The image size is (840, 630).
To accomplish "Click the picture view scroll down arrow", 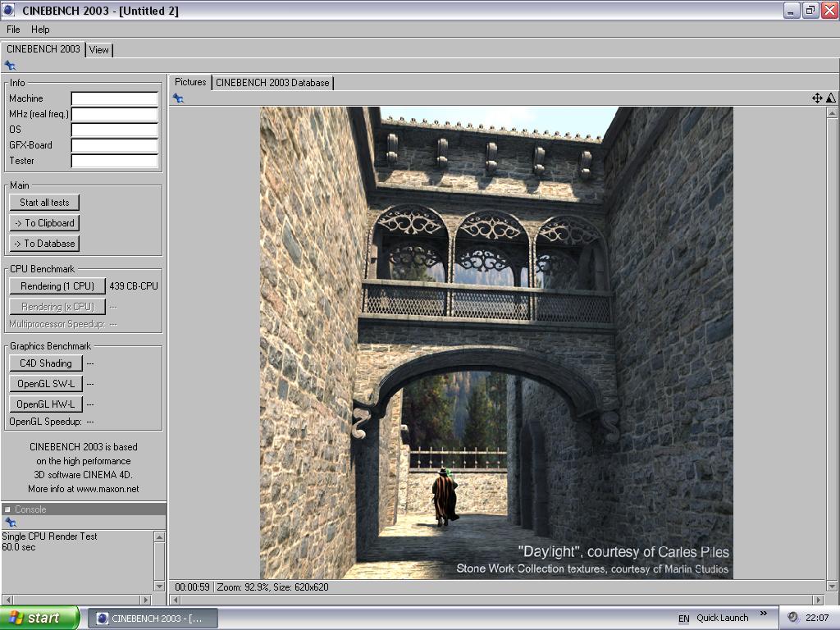I will [832, 586].
